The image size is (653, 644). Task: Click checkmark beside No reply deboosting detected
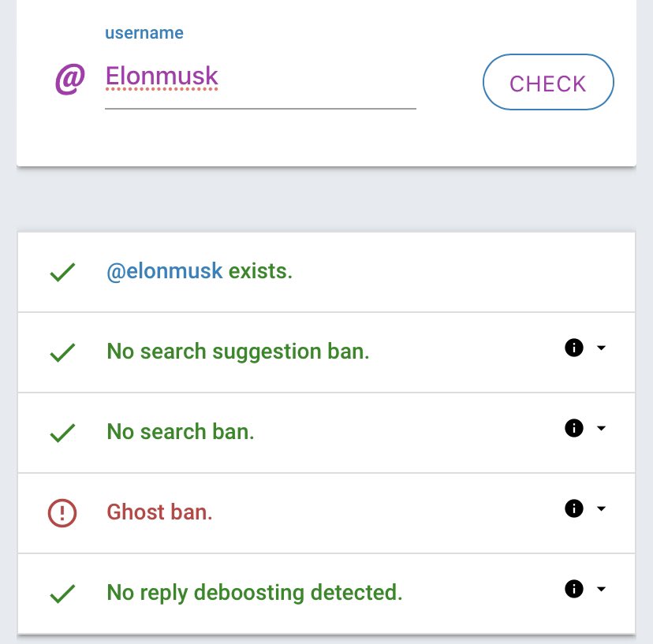[62, 594]
